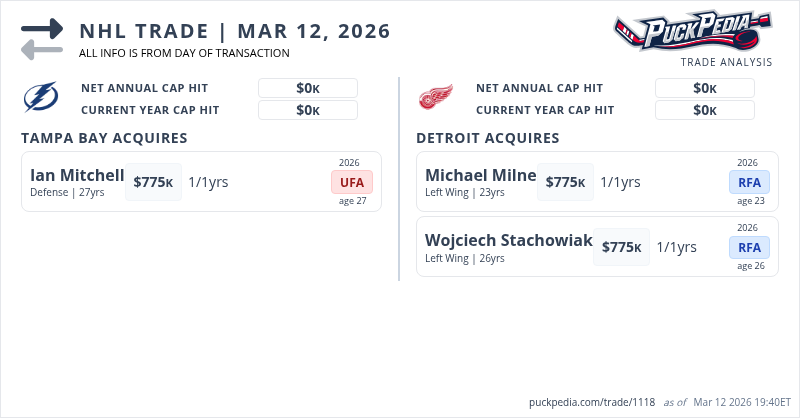Click the Trade Analysis label

[x=726, y=62]
